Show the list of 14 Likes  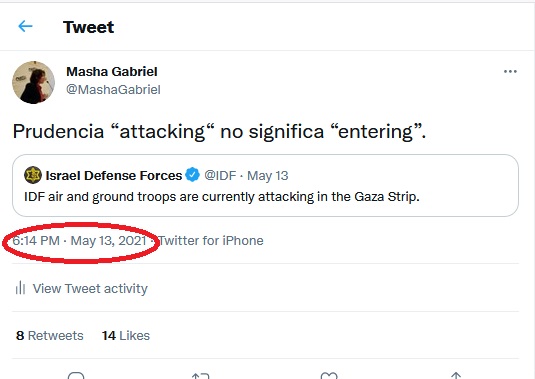click(126, 335)
